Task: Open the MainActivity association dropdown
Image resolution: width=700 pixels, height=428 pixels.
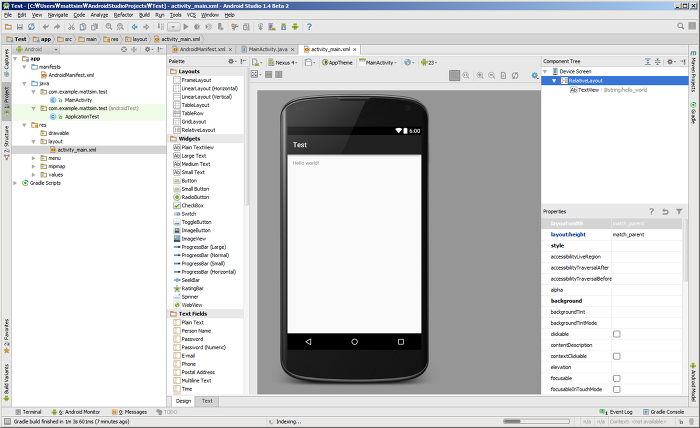Action: click(379, 63)
